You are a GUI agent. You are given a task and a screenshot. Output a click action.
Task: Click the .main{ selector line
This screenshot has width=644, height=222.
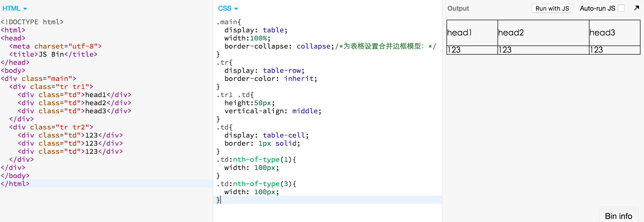(229, 22)
